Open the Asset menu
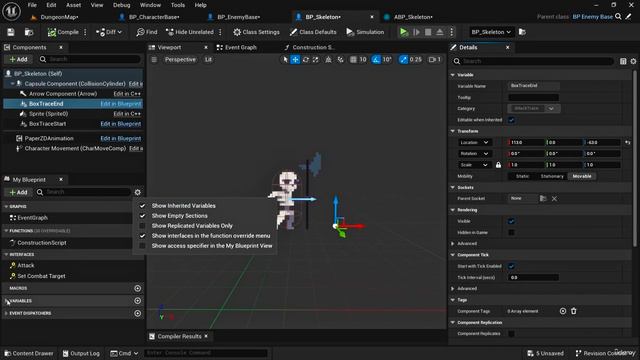This screenshot has height=360, width=640. (x=73, y=5)
